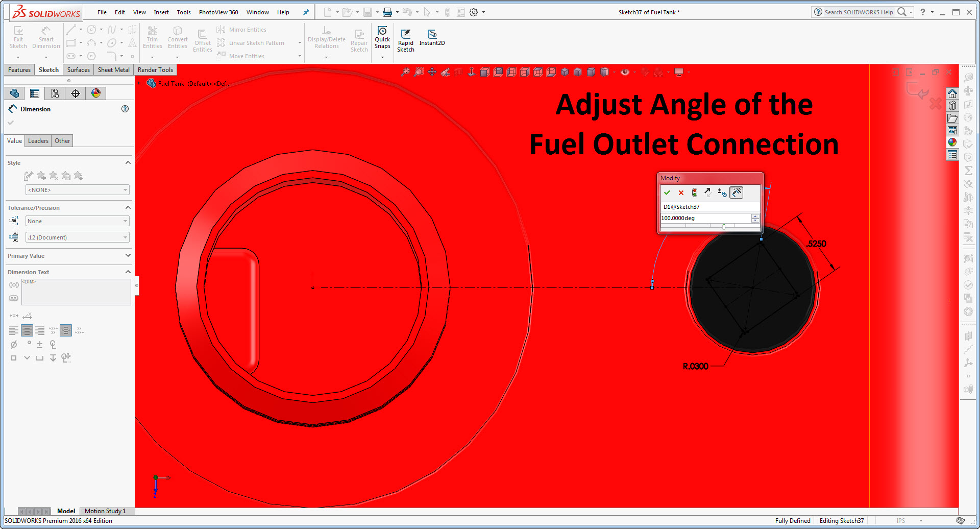Set Right Justify for dimension text

(39, 330)
